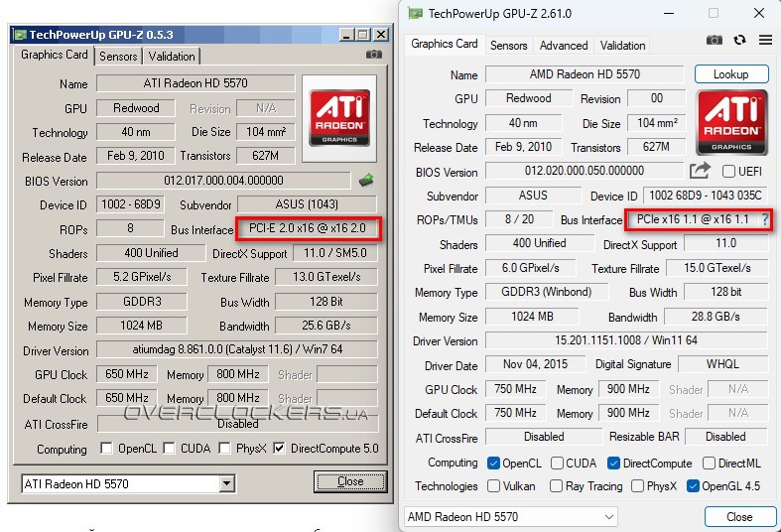Viewport: 781px width, 532px height.
Task: Open ATI Radeon HD 5570 dropdown in GPU-Z 0.5.3
Action: coord(226,483)
